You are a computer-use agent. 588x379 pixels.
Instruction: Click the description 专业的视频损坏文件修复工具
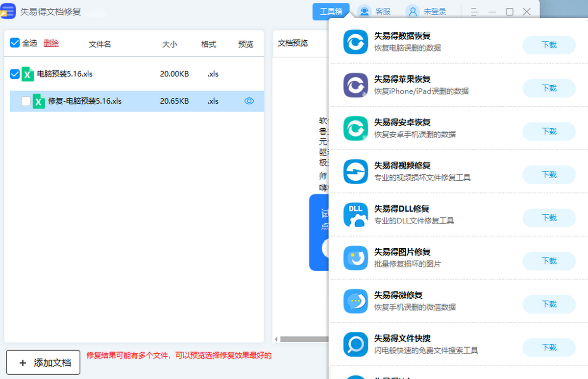coord(422,177)
